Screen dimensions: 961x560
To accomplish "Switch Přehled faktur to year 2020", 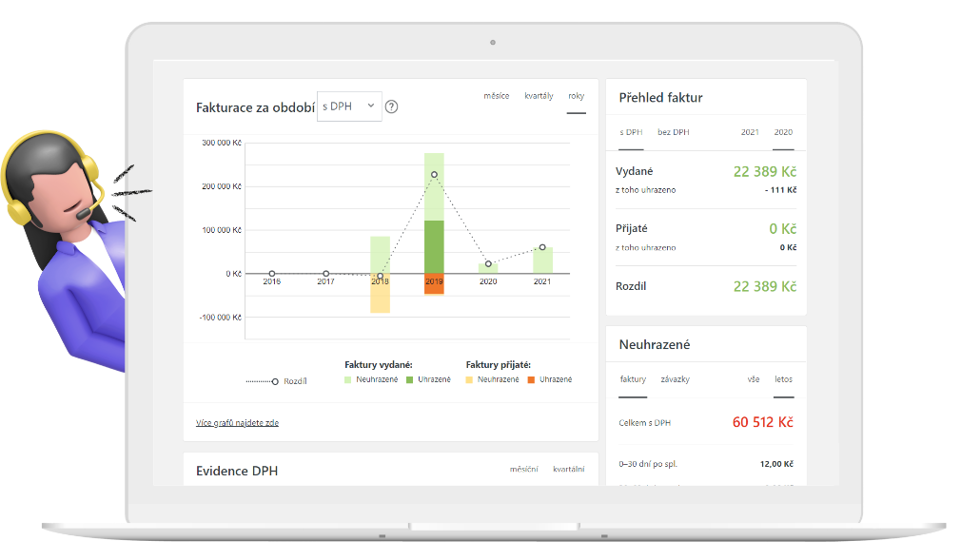I will (783, 132).
